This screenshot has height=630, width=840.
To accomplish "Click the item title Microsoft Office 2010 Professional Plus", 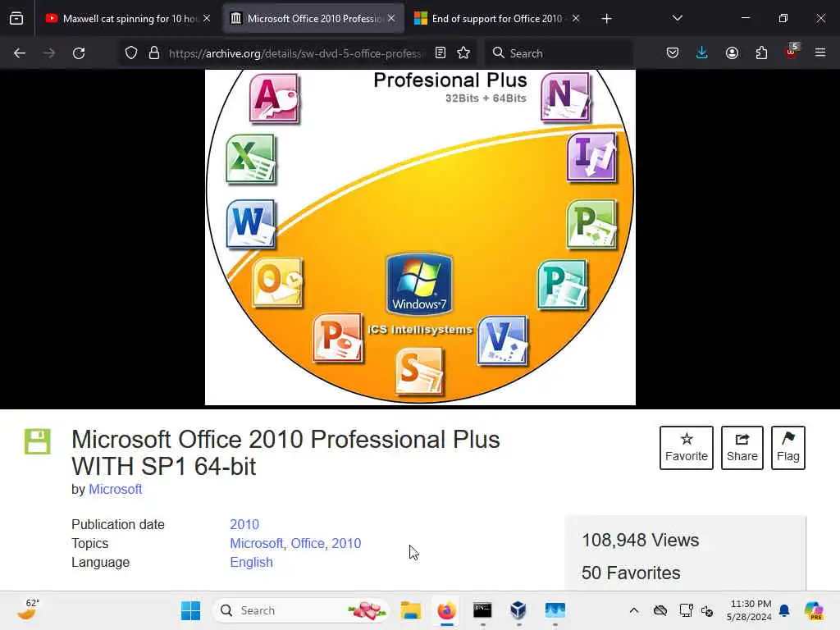I will tap(285, 453).
